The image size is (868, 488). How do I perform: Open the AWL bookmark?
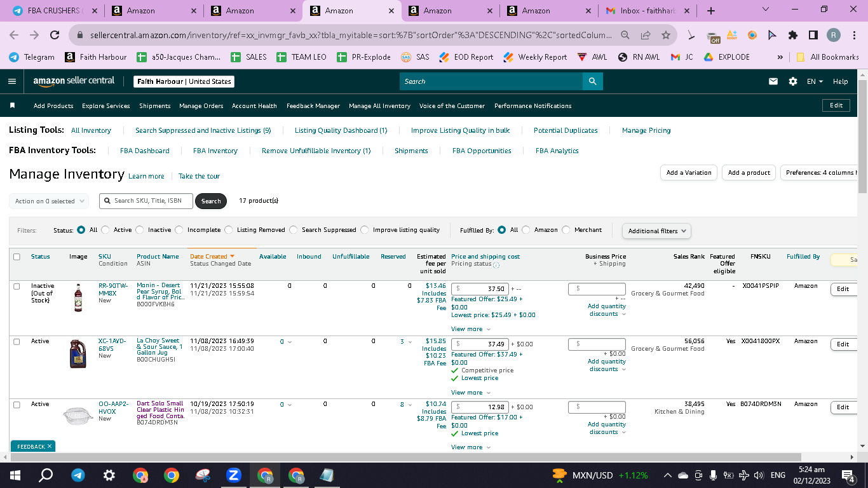point(592,57)
